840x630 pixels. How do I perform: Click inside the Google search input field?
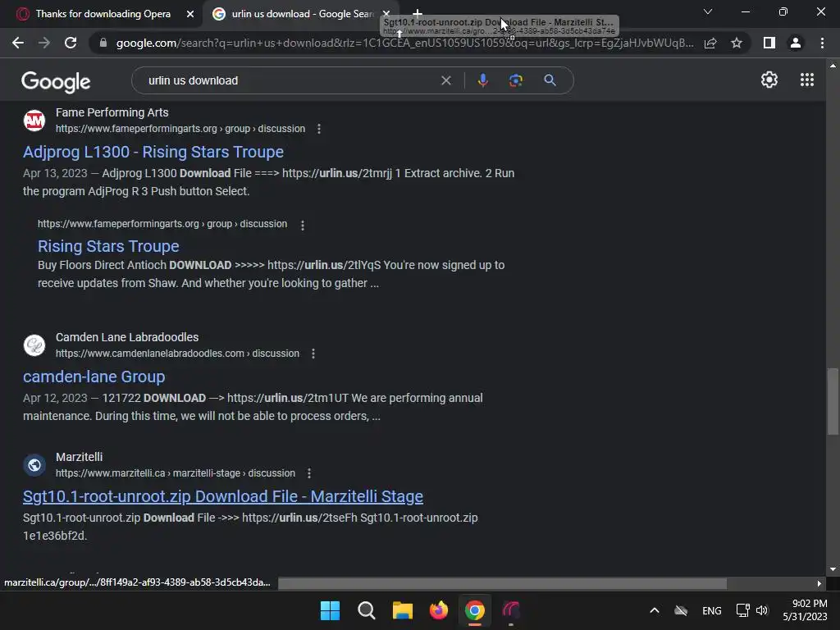pos(290,80)
